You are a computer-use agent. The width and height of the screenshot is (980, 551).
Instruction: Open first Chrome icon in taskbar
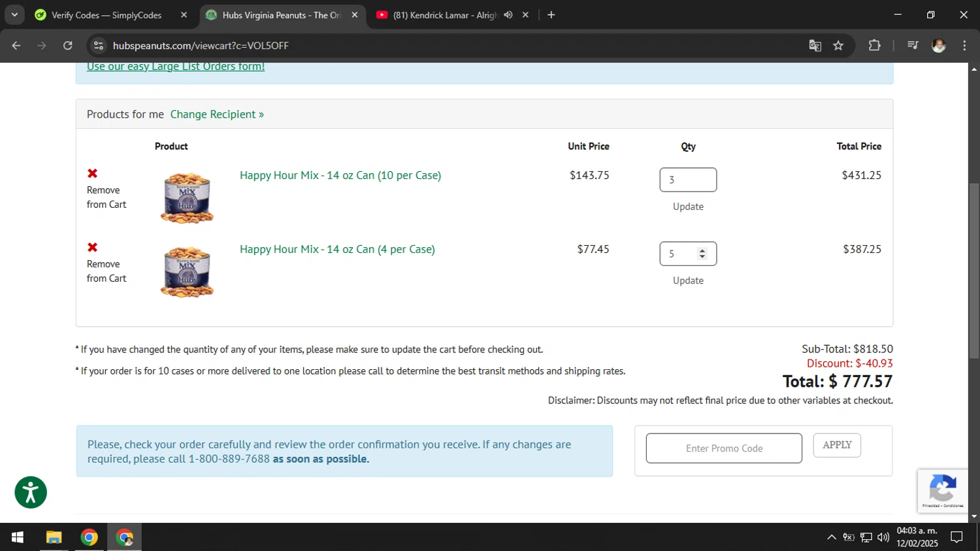tap(89, 537)
